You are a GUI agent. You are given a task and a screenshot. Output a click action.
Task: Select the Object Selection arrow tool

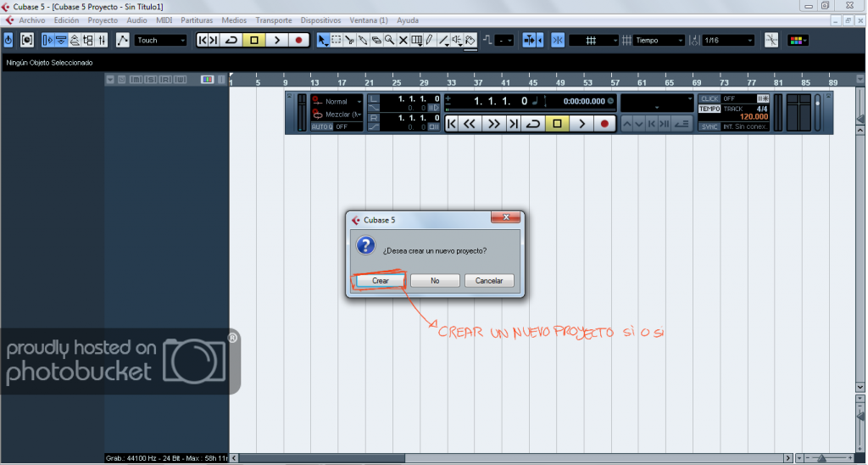[323, 40]
